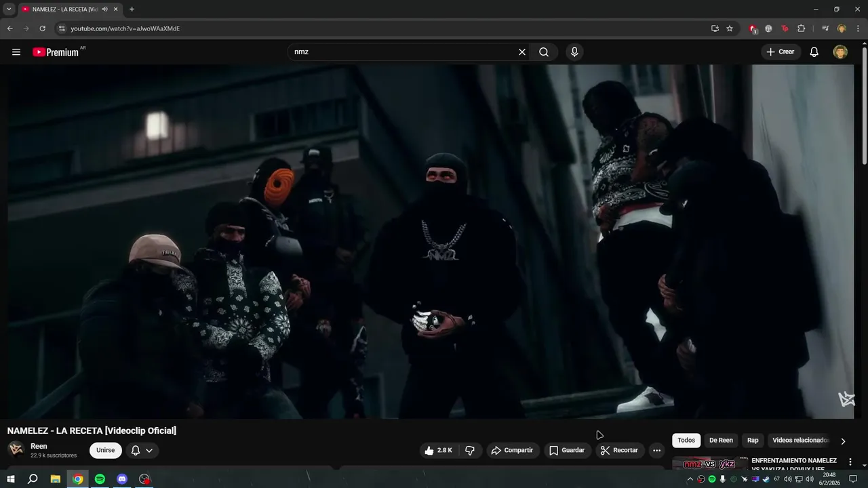Screen dimensions: 868x488
Task: Reload the page with refresh icon
Action: (x=42, y=28)
